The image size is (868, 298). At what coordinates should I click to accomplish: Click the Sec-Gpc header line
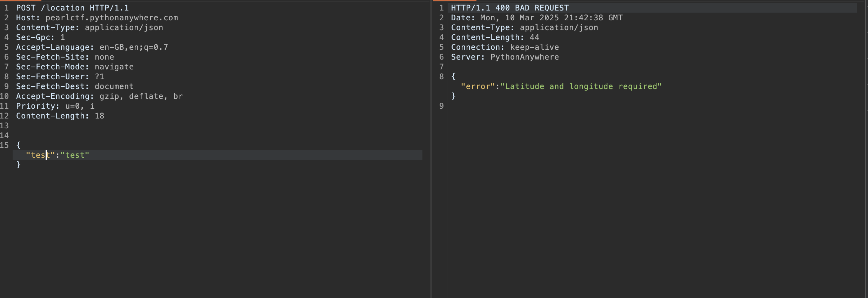[x=40, y=37]
